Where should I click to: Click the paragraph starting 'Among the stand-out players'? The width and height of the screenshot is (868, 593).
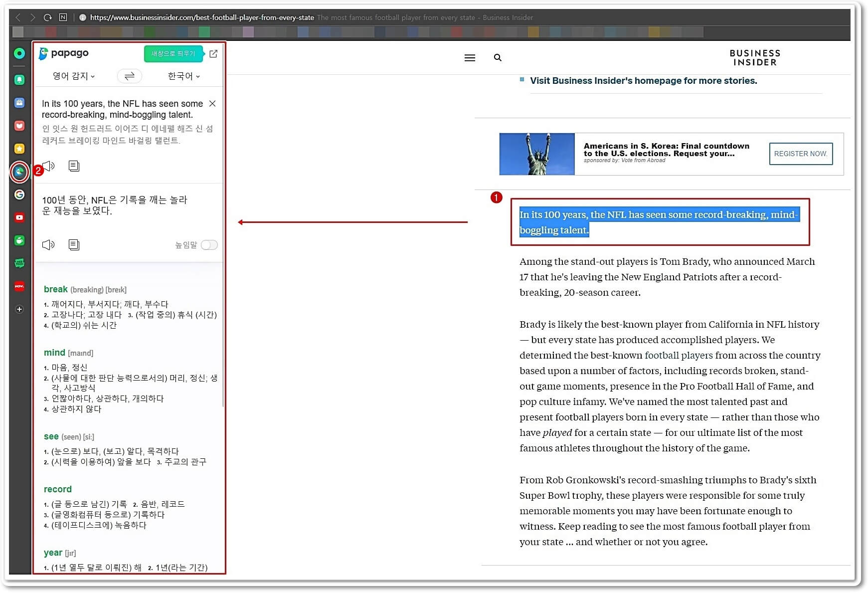pyautogui.click(x=667, y=277)
